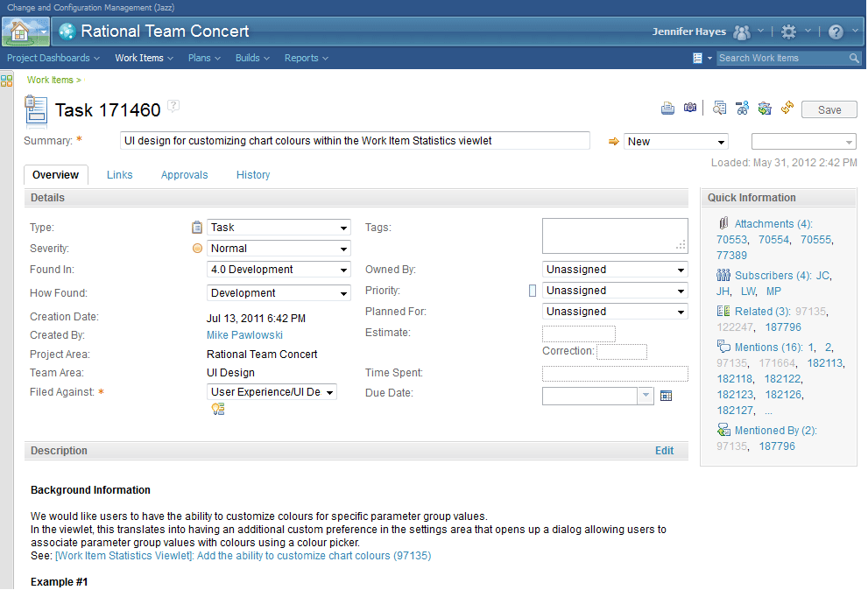
Task: Open the Found In dropdown
Action: 279,270
